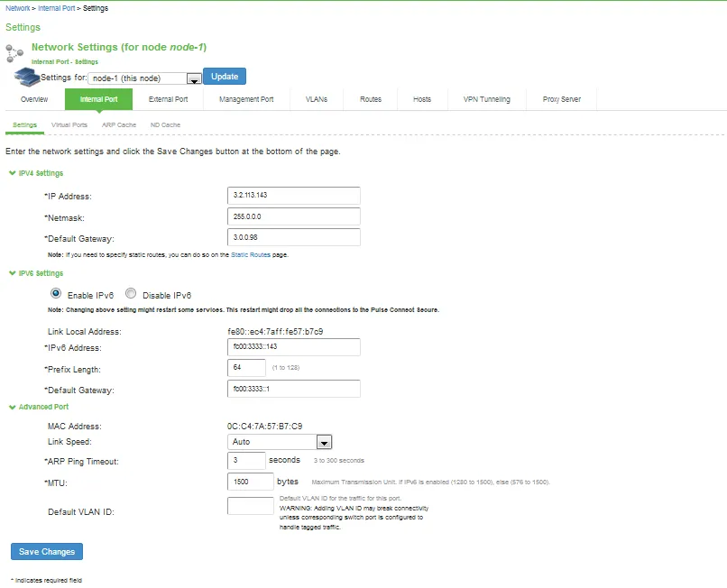Open the Hosts tab
The image size is (727, 588).
pos(422,99)
